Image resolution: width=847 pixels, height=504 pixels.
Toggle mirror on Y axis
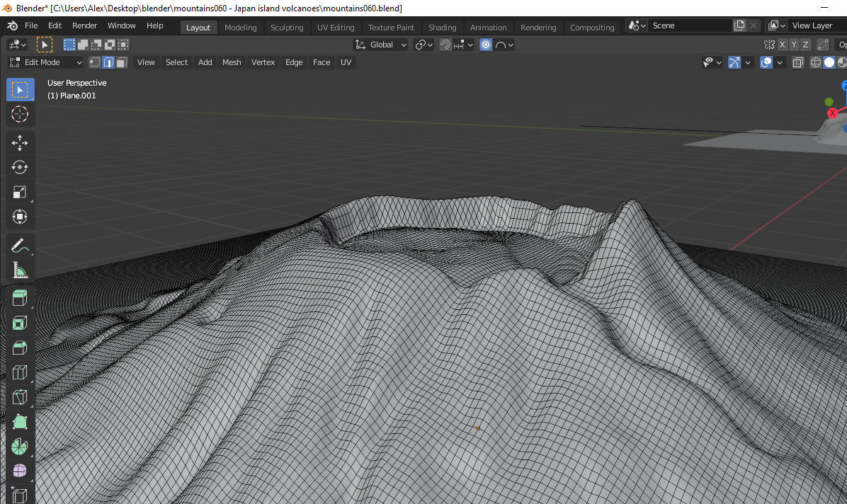[x=794, y=45]
